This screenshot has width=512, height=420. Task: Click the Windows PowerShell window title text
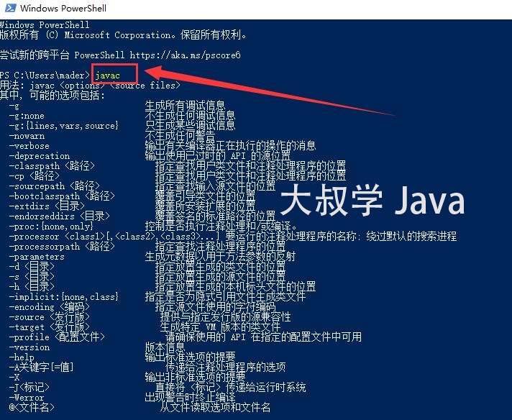63,8
